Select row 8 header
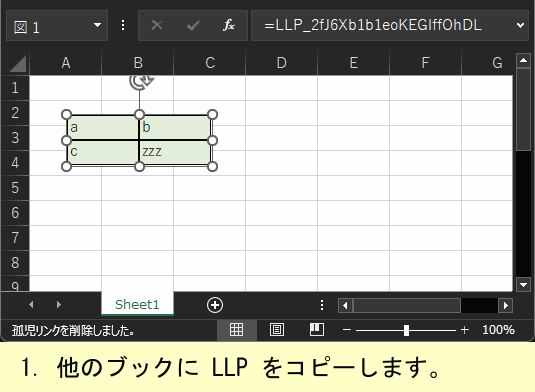The width and height of the screenshot is (535, 392). point(15,263)
